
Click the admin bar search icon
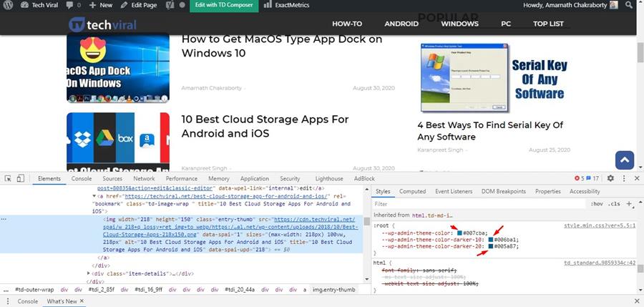click(629, 5)
